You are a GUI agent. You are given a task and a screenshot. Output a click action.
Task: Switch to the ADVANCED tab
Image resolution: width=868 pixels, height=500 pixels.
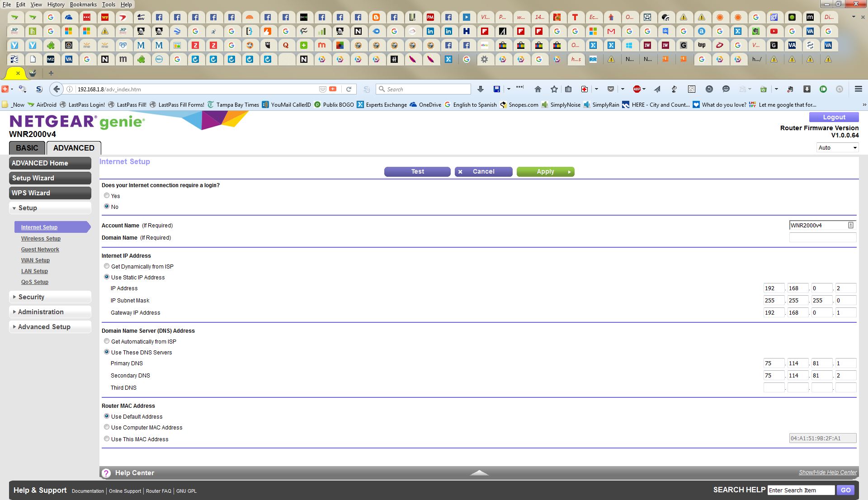tap(74, 148)
